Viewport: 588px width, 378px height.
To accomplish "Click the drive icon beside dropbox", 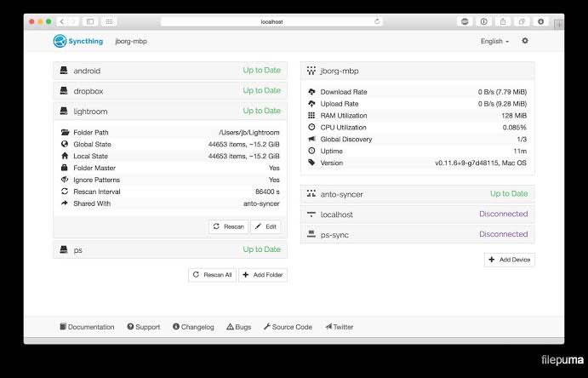I will 64,90.
